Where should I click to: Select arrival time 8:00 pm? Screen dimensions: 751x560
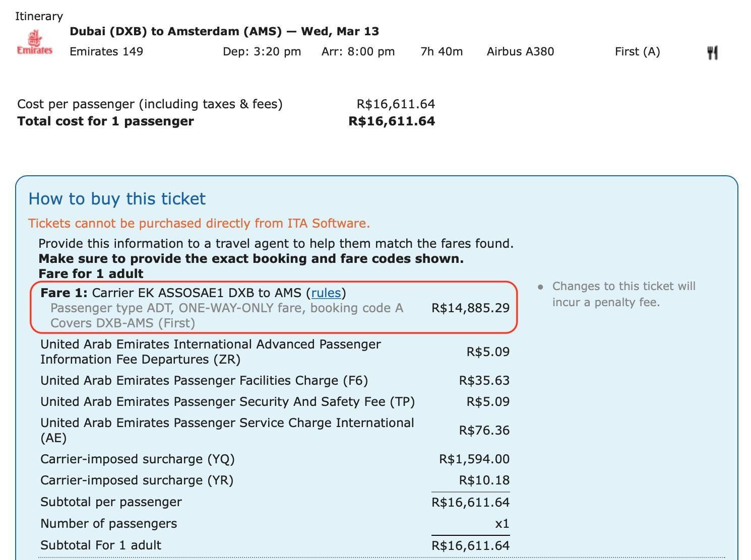(x=358, y=51)
